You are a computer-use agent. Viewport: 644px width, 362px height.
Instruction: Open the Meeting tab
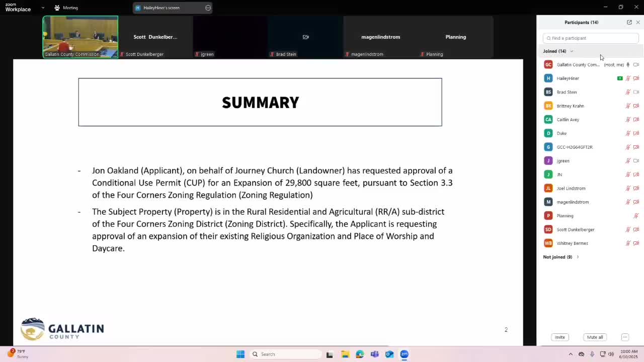click(66, 8)
